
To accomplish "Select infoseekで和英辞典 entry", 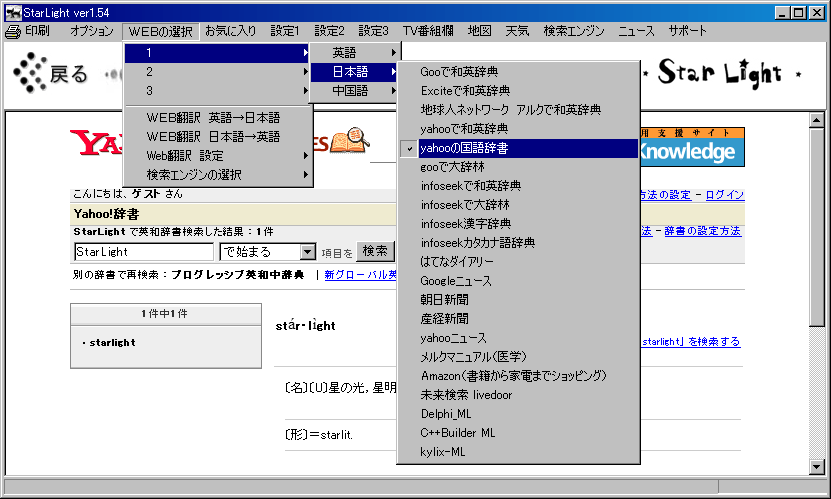I will click(x=518, y=186).
